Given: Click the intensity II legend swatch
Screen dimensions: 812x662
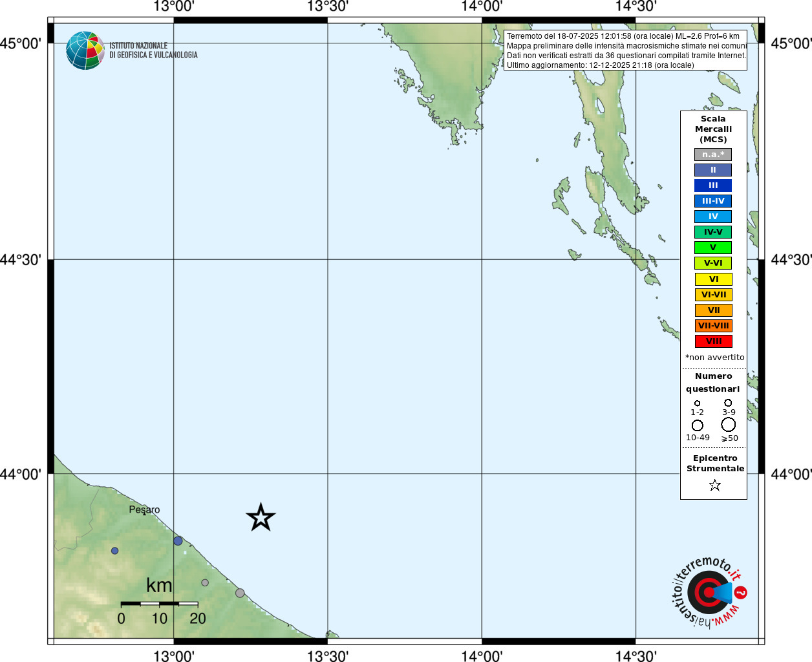Looking at the screenshot, I should (713, 170).
